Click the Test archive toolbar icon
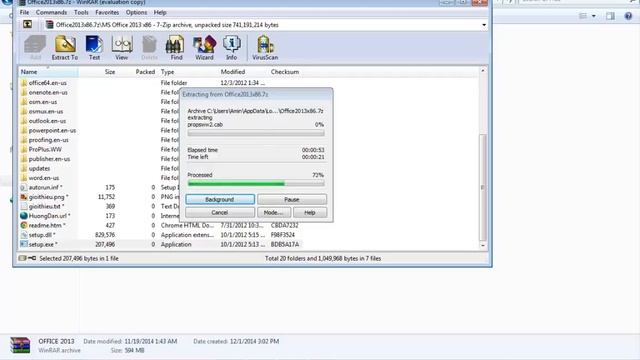640x360 pixels. point(94,44)
